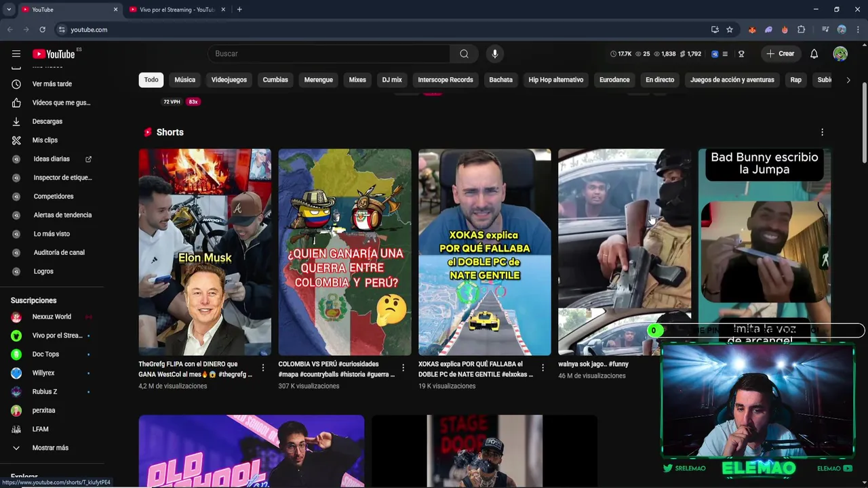The image size is (868, 488).
Task: Open Auditoría de canal link
Action: point(59,253)
